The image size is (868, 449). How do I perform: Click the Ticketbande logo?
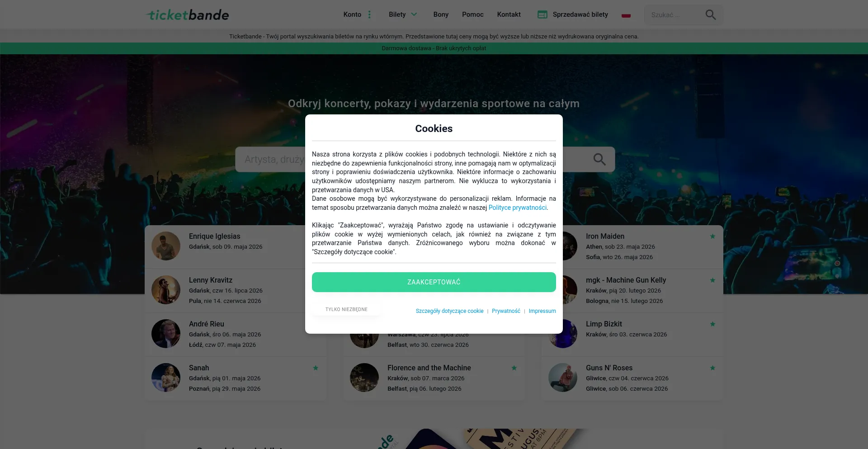(x=188, y=15)
